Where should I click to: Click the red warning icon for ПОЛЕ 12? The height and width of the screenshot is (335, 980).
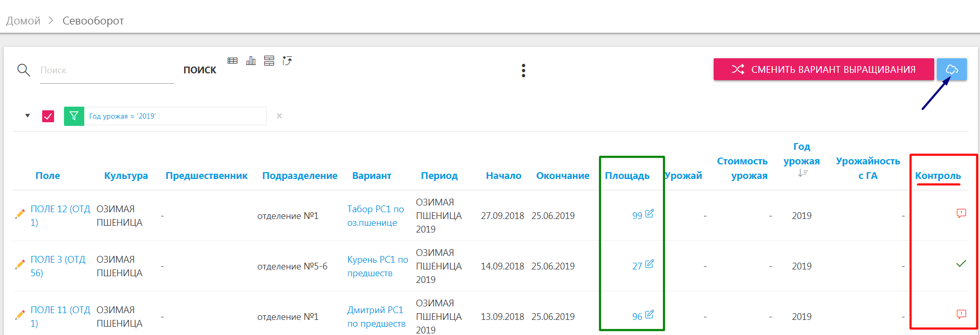(x=961, y=213)
